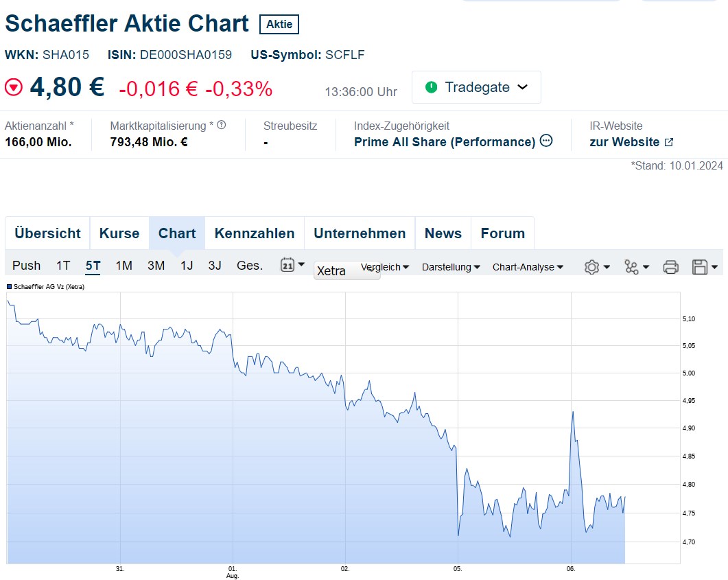Enable Push mode for live quotes
This screenshot has width=728, height=580.
26,265
